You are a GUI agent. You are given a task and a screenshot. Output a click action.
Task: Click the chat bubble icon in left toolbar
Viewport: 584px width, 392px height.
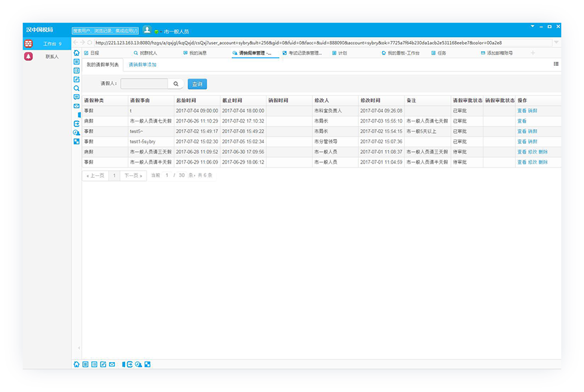point(77,97)
